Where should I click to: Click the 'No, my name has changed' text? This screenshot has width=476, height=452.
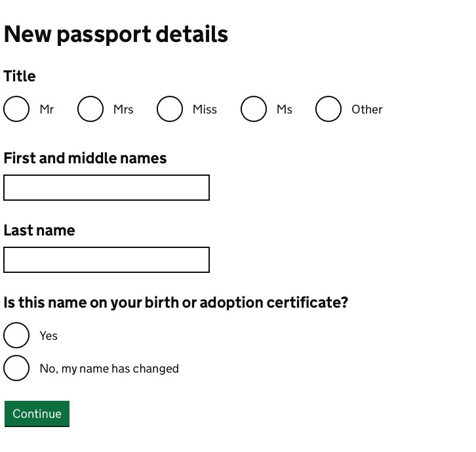click(109, 369)
